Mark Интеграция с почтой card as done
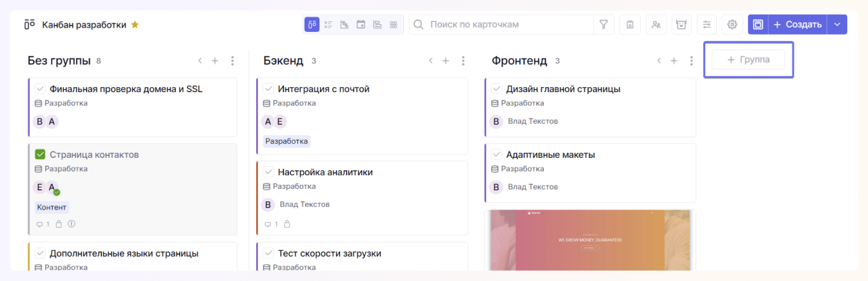 click(x=269, y=89)
